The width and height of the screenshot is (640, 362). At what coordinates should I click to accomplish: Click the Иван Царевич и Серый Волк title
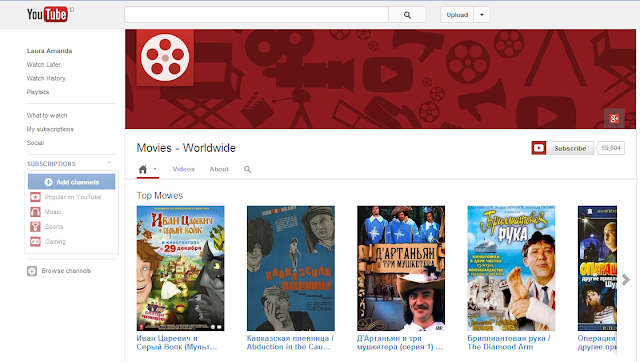coord(177,342)
